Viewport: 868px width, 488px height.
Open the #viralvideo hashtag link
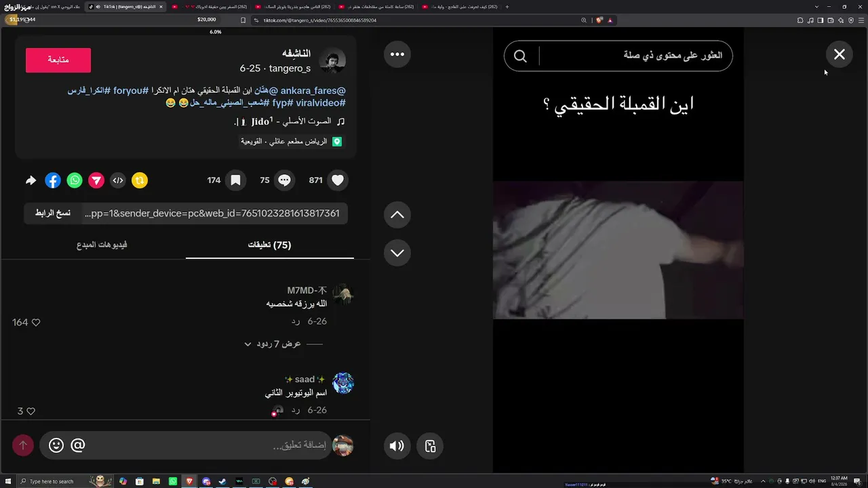tap(321, 103)
